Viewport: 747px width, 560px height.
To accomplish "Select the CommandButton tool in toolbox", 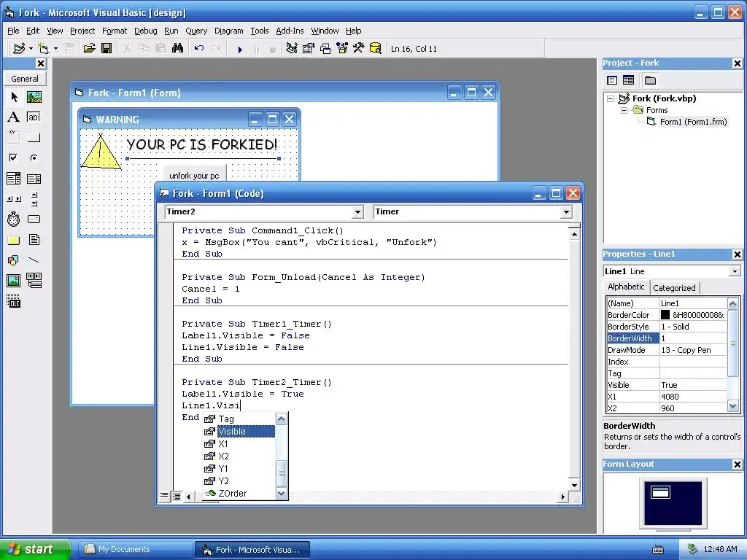I will tap(34, 138).
